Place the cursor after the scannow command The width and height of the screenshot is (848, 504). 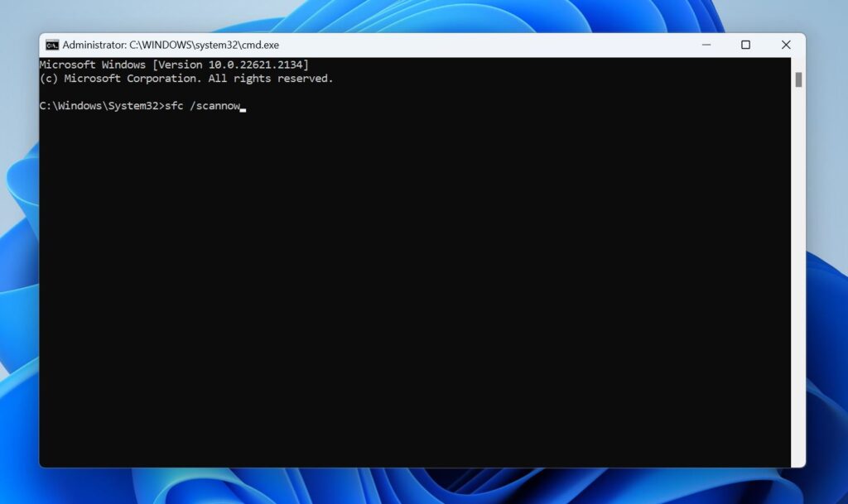click(241, 106)
